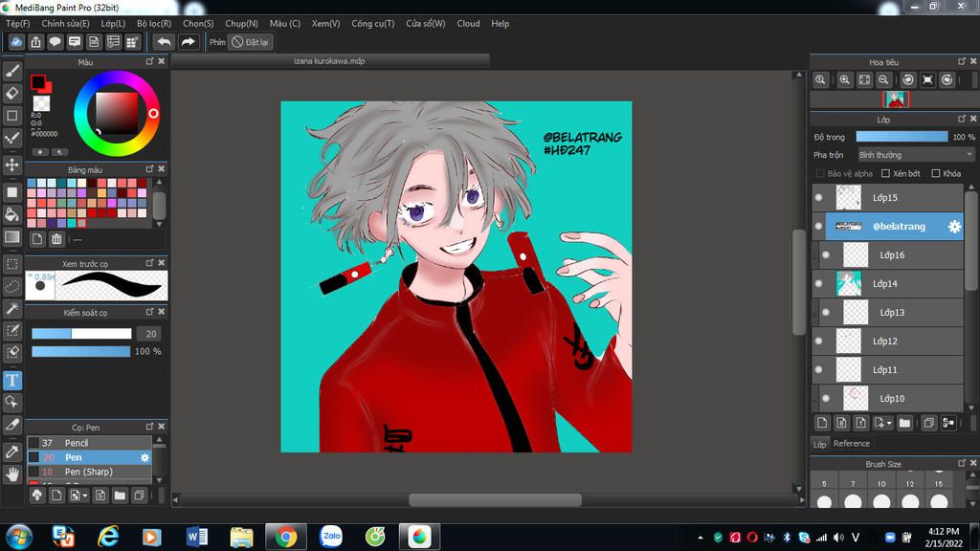Select the Lớp14 layer row
Image resolution: width=980 pixels, height=551 pixels.
(x=887, y=283)
